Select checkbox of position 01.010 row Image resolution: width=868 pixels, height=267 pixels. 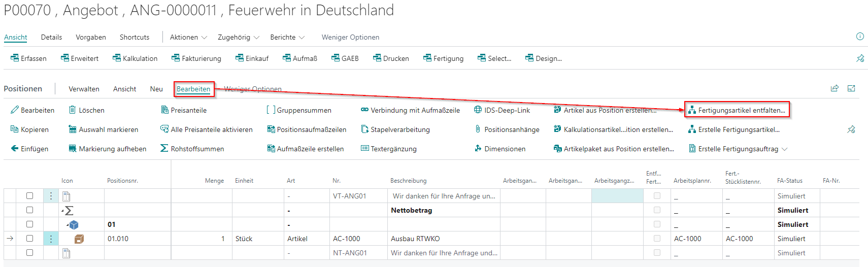point(29,239)
